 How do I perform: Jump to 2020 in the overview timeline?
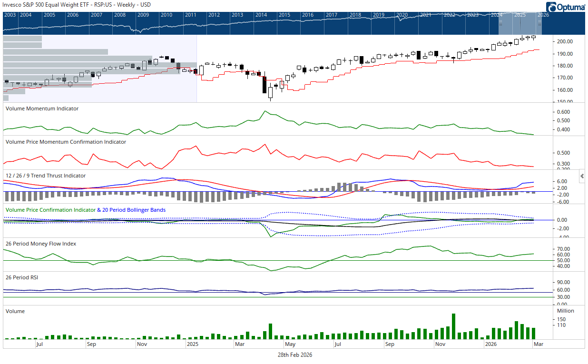(402, 15)
